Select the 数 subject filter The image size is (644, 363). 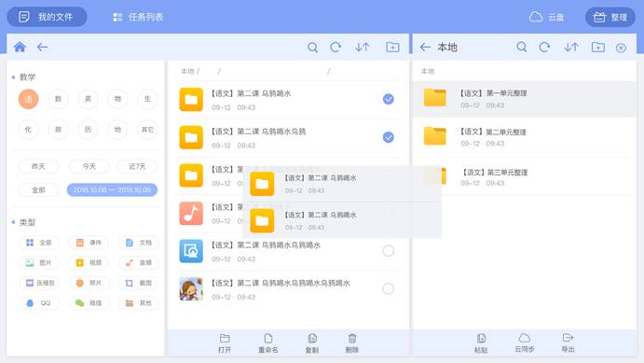coord(59,99)
